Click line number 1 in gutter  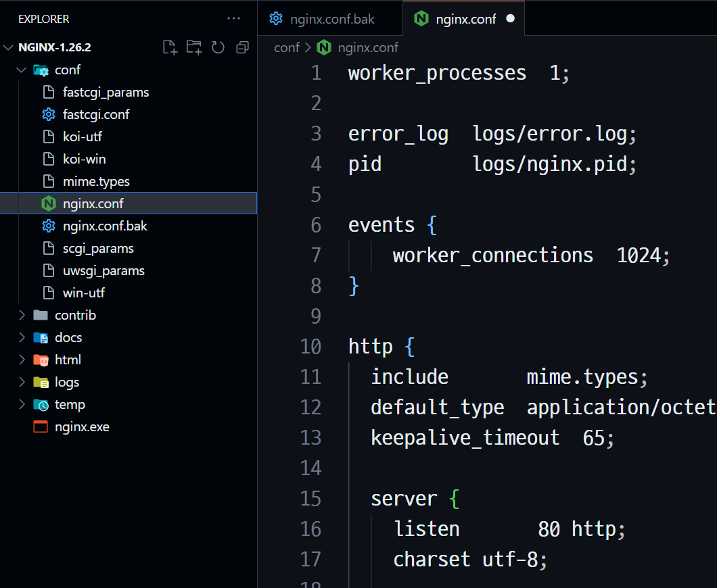click(x=316, y=73)
